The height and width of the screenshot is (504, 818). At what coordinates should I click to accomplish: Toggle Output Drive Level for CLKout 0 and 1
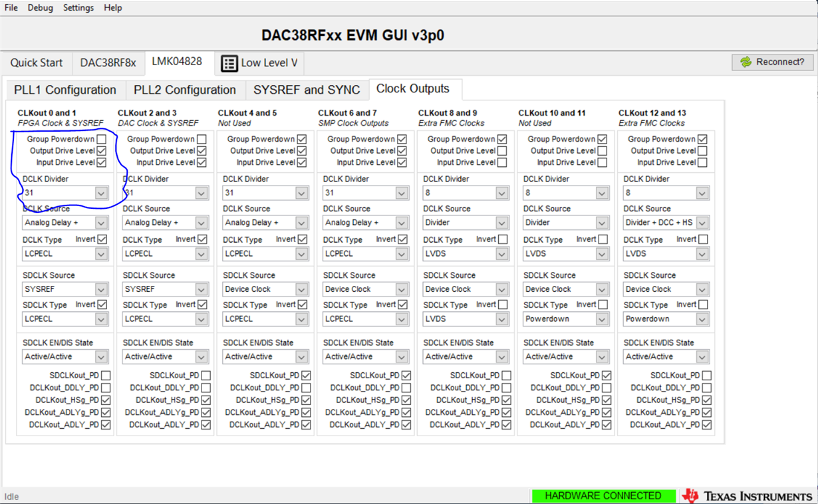point(101,151)
